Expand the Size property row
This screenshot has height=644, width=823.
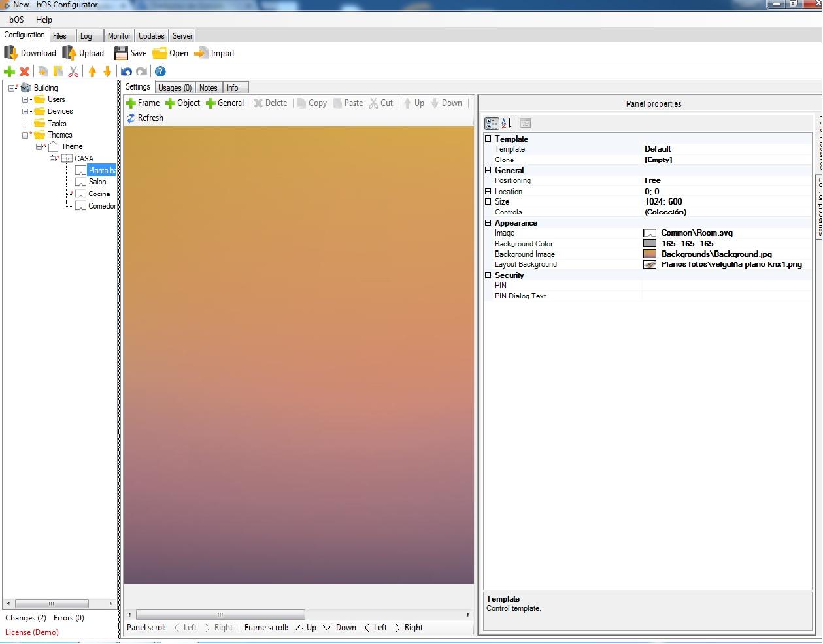tap(488, 202)
